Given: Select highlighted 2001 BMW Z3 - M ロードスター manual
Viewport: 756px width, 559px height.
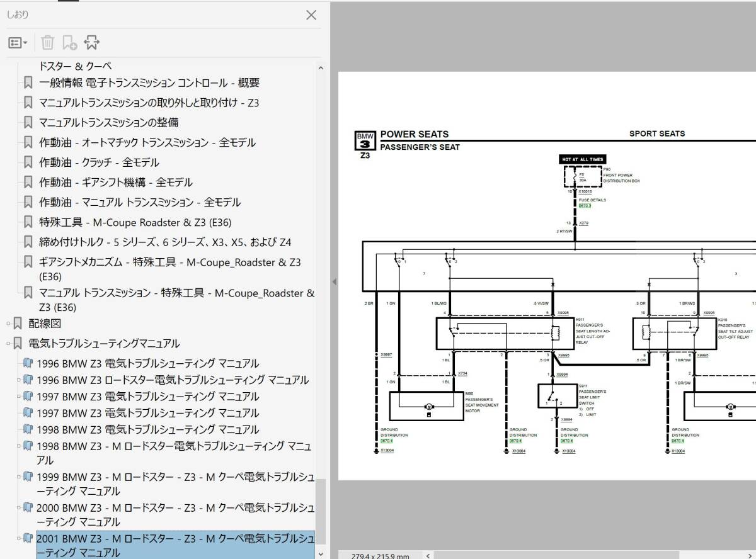Looking at the screenshot, I should [175, 545].
